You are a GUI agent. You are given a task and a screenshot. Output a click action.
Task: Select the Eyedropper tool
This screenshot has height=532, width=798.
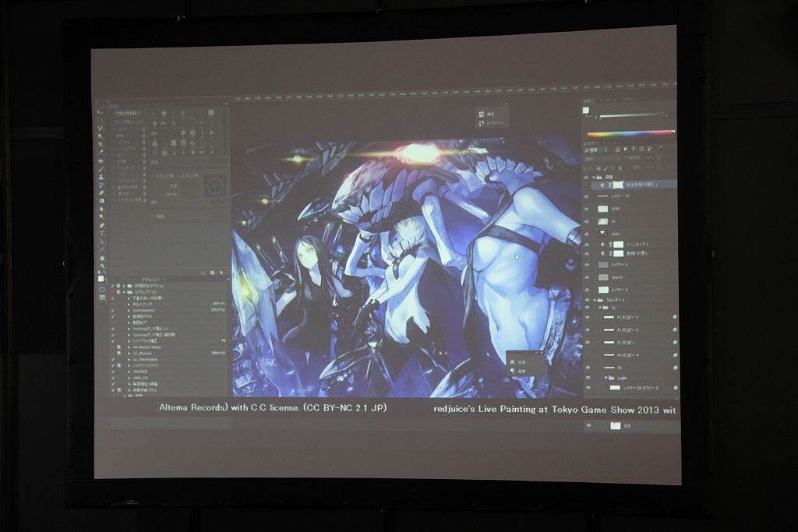coord(101,152)
